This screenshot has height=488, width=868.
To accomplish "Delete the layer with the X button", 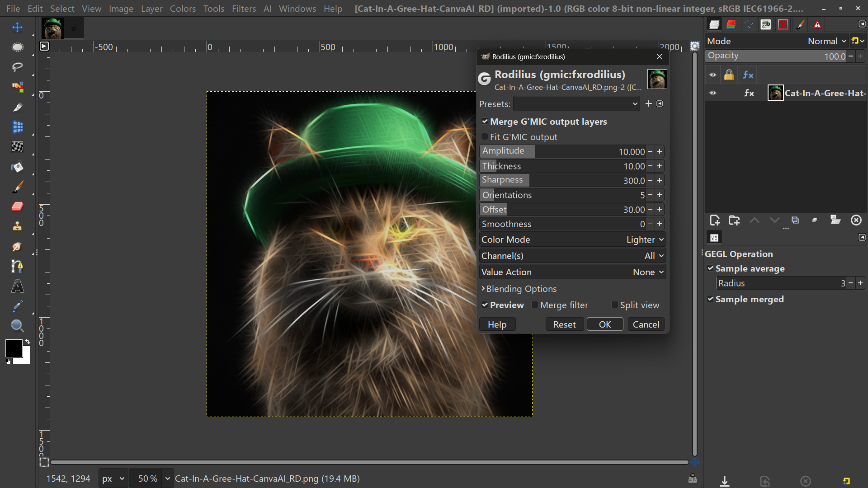I will coord(856,220).
